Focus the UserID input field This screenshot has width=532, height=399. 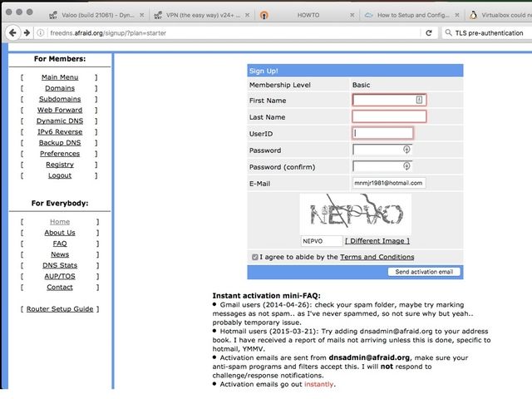[x=382, y=133]
